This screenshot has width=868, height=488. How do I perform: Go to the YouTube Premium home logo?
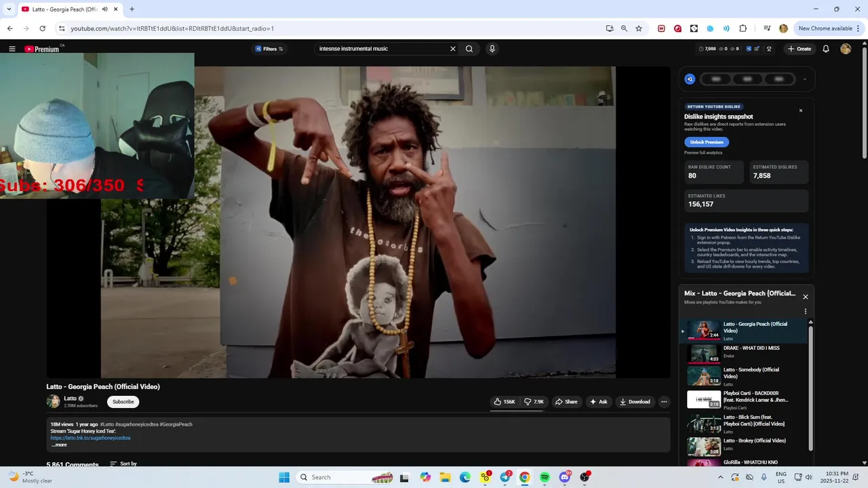(x=42, y=49)
